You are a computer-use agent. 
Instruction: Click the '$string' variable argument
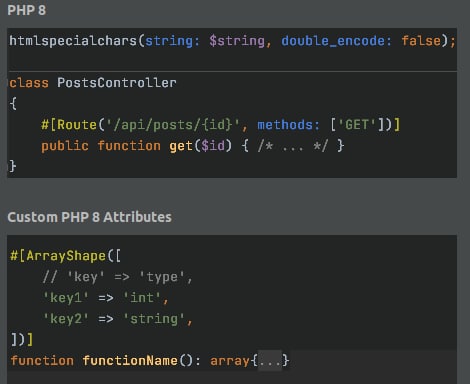237,41
